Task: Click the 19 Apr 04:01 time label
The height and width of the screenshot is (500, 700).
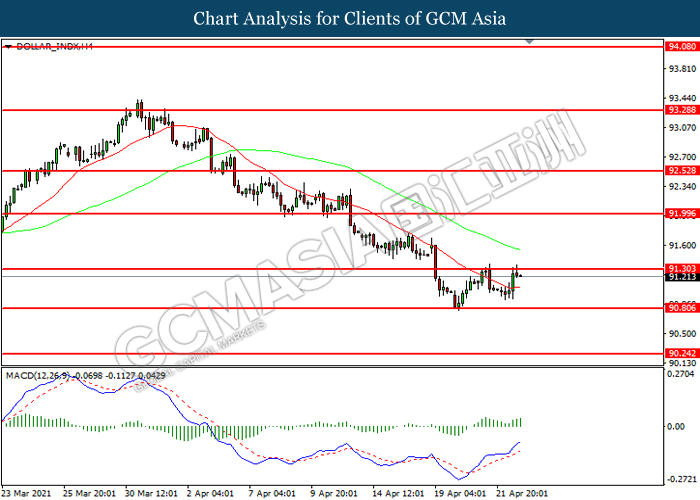Action: tap(461, 493)
